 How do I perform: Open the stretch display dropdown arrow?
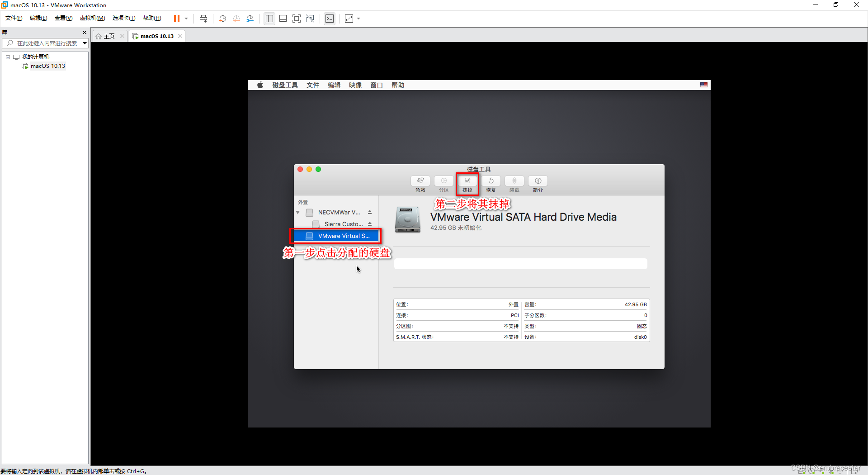click(x=359, y=19)
